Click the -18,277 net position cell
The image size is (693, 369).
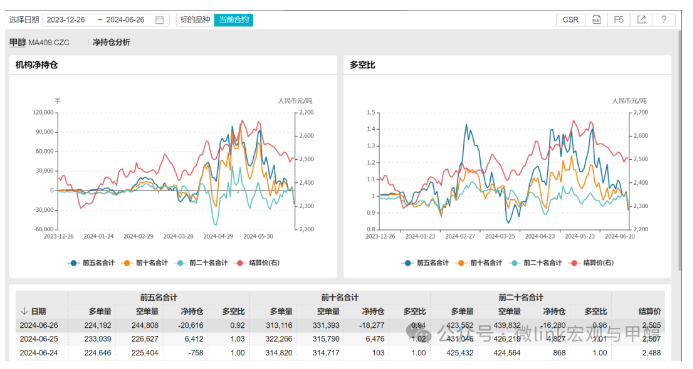(x=372, y=326)
